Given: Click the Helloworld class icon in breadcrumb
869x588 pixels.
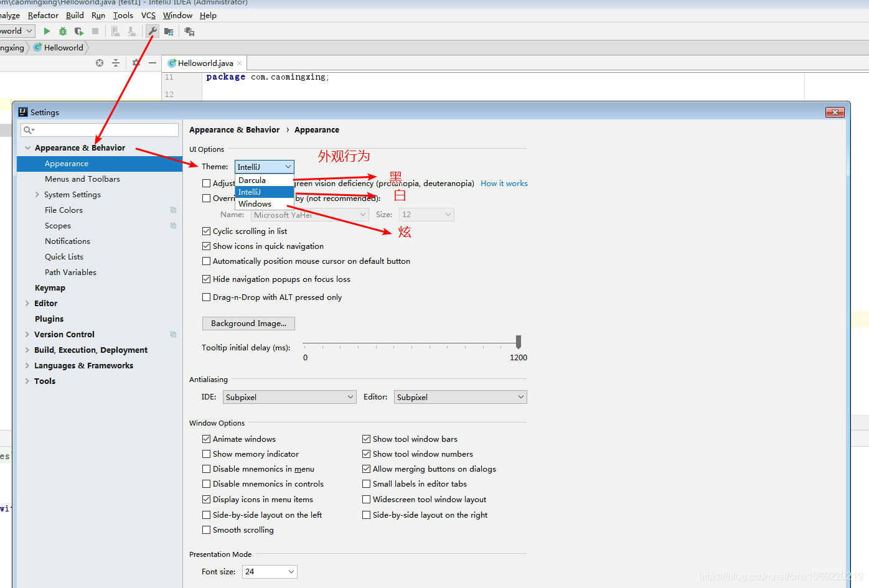Looking at the screenshot, I should [38, 47].
